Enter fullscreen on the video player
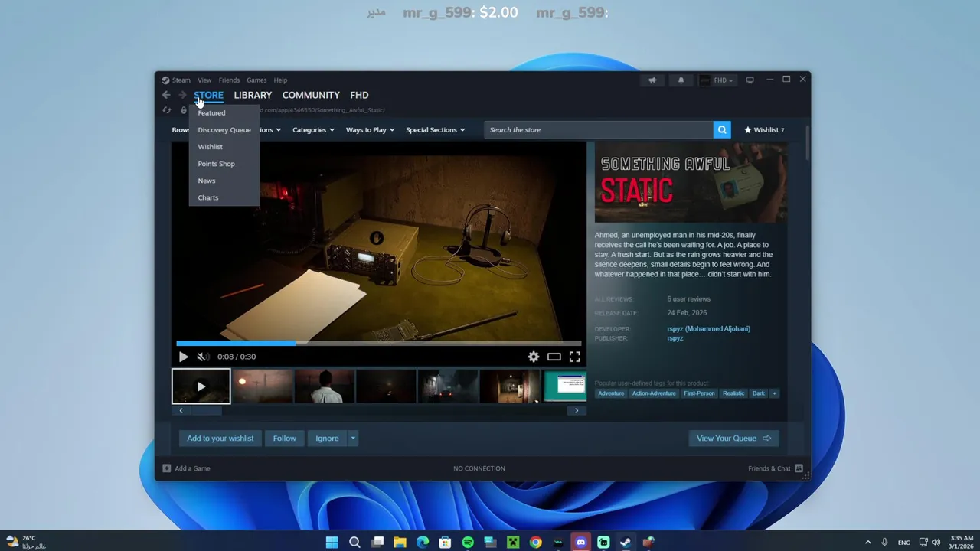 pyautogui.click(x=574, y=357)
